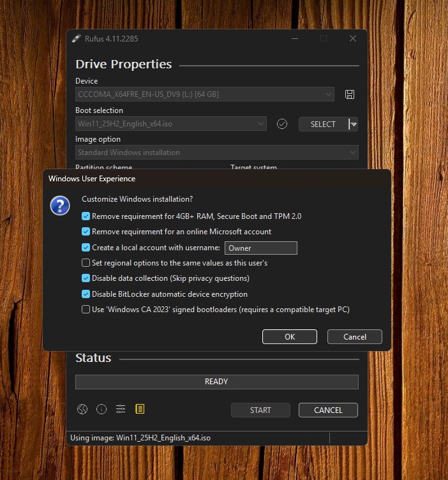Enable Windows CA 2023 signed bootloaders
Image resolution: width=448 pixels, height=480 pixels.
(86, 310)
